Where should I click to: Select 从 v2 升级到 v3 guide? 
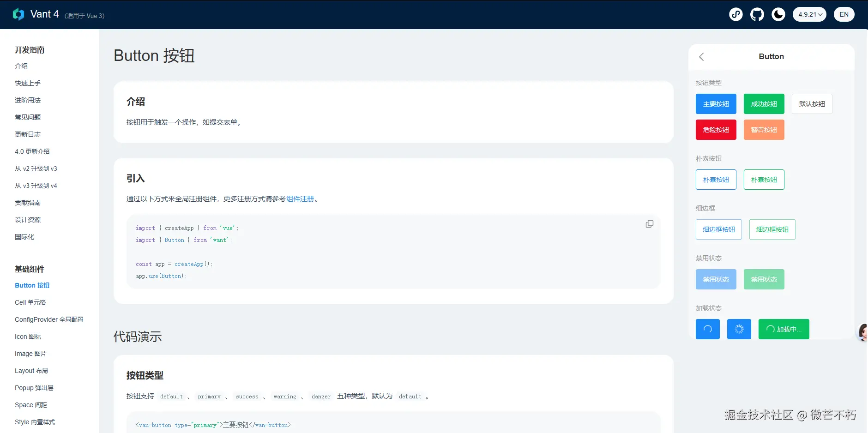[36, 168]
